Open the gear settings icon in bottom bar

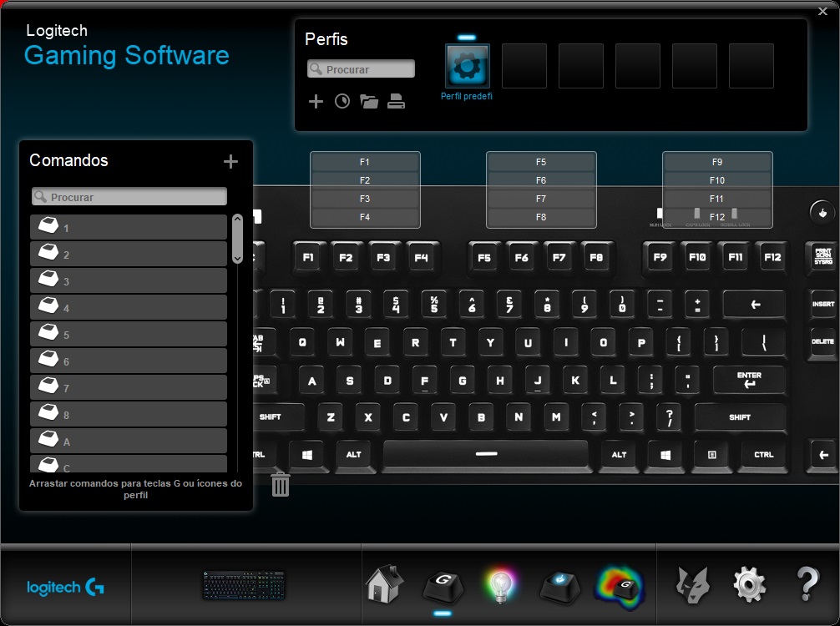749,585
